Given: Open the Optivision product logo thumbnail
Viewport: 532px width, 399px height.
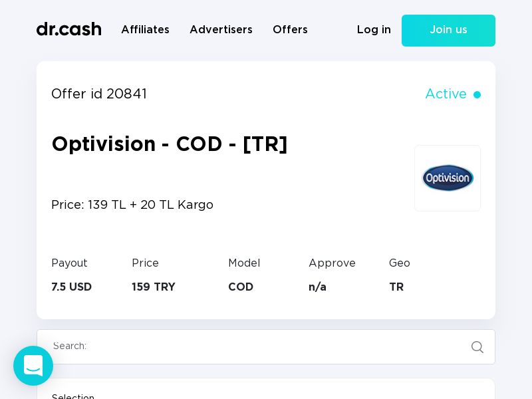Looking at the screenshot, I should coord(448,178).
